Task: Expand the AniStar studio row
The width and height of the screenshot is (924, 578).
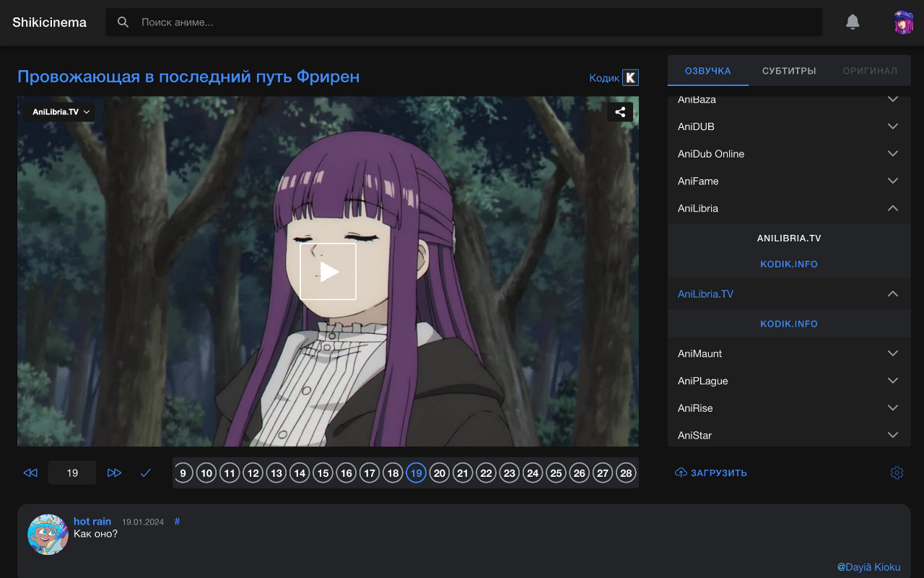Action: (789, 436)
